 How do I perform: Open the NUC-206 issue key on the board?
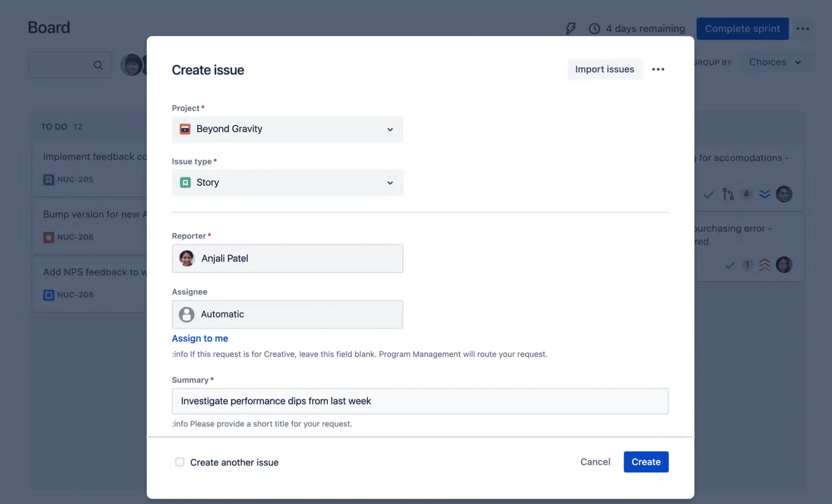[x=75, y=237]
